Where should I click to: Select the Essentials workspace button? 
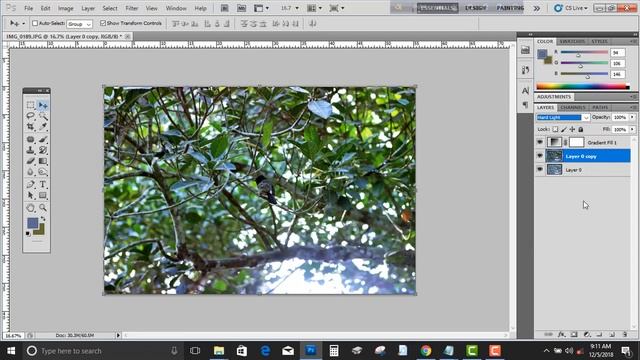click(438, 8)
